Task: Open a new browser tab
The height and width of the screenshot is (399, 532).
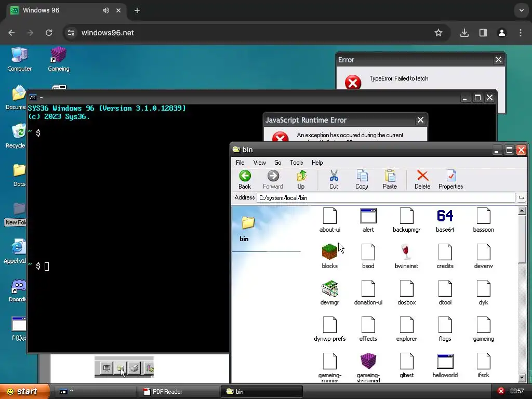Action: pos(137,10)
